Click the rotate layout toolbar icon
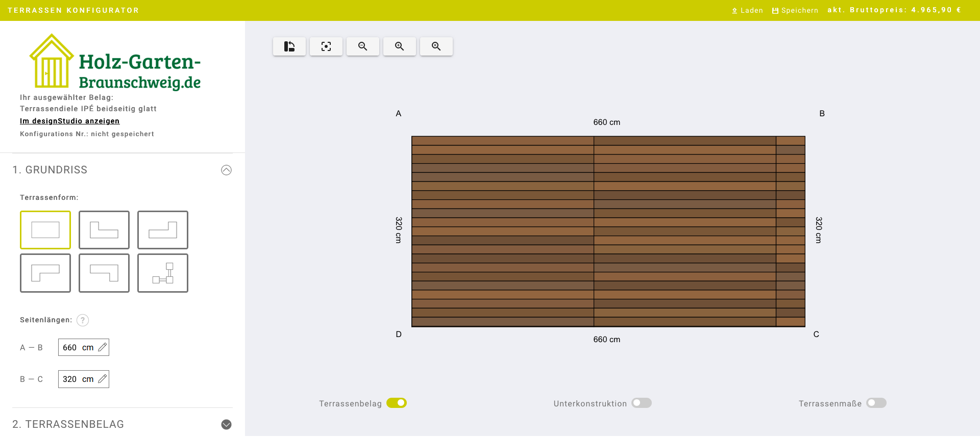 click(289, 46)
